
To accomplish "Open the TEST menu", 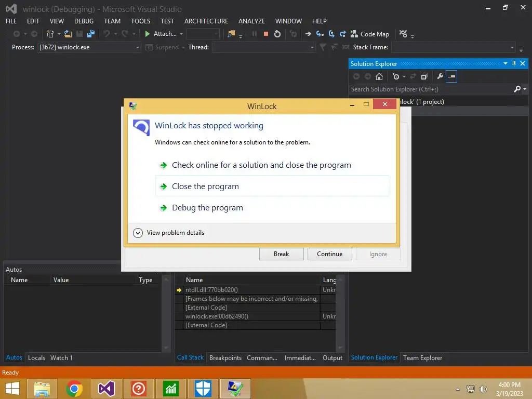I will point(167,21).
